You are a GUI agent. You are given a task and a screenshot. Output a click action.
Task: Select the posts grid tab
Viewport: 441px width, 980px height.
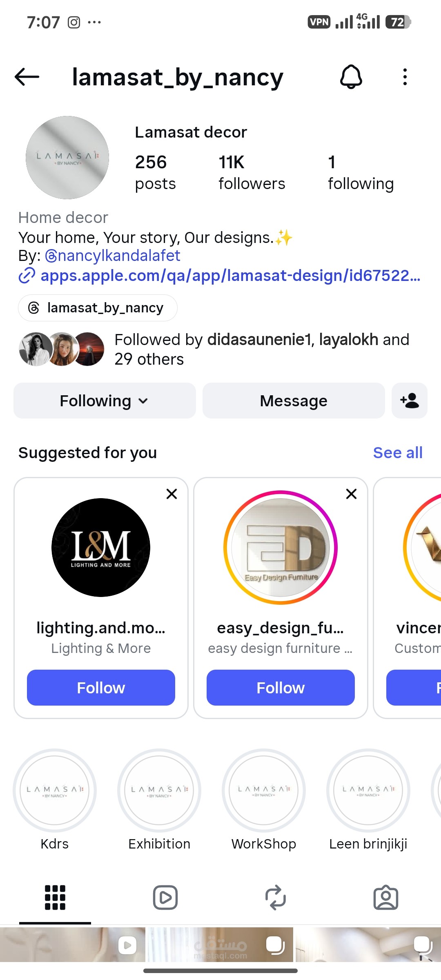pos(55,898)
